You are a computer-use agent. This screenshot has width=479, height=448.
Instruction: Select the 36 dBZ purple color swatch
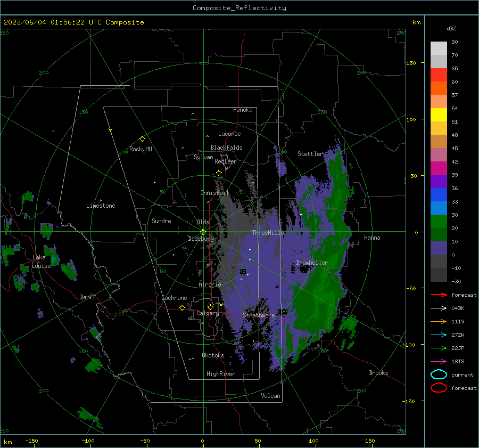[439, 181]
